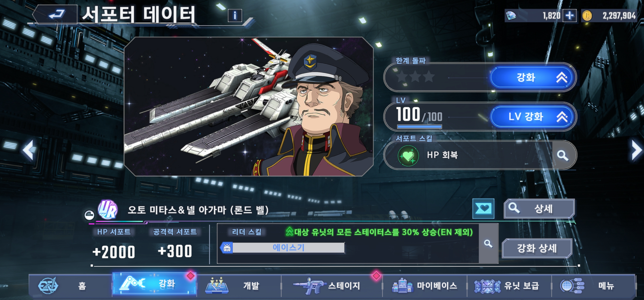
Task: Toggle the favorite heart icon
Action: point(483,208)
